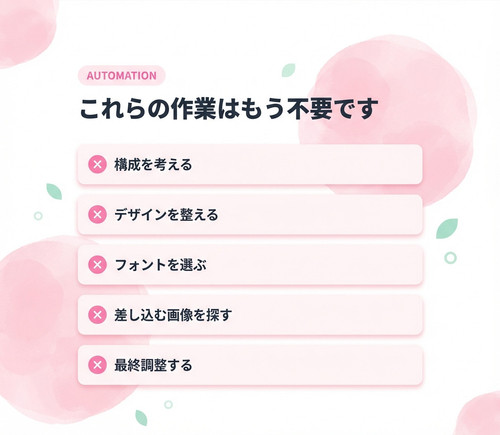Click the X icon beside 差し込む画像を探す
The height and width of the screenshot is (435, 500).
pos(97,315)
